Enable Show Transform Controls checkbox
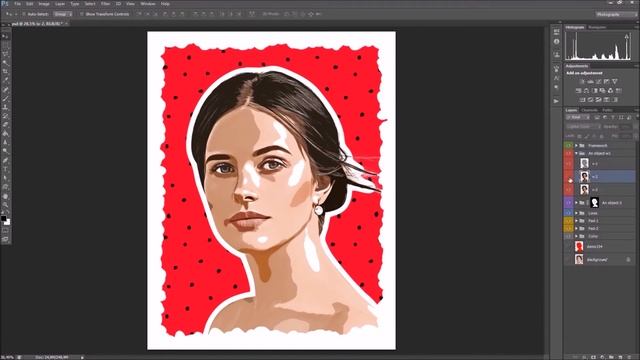Screen dimensions: 640x360 click(82, 14)
